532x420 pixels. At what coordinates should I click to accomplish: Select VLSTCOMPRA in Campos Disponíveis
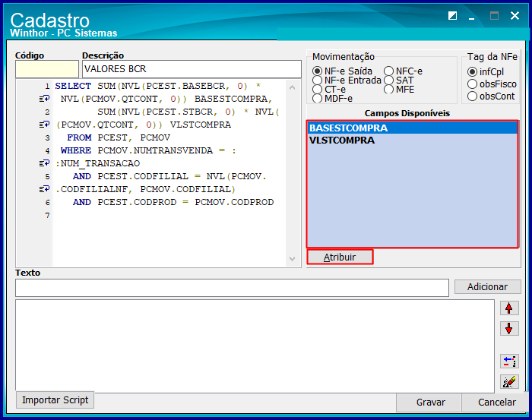[x=413, y=140]
